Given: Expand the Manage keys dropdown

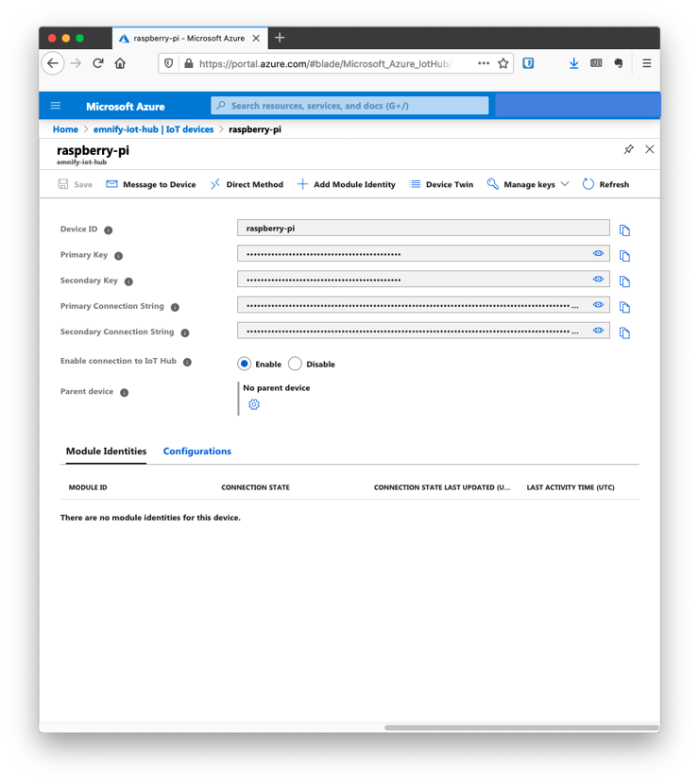Looking at the screenshot, I should click(x=528, y=184).
